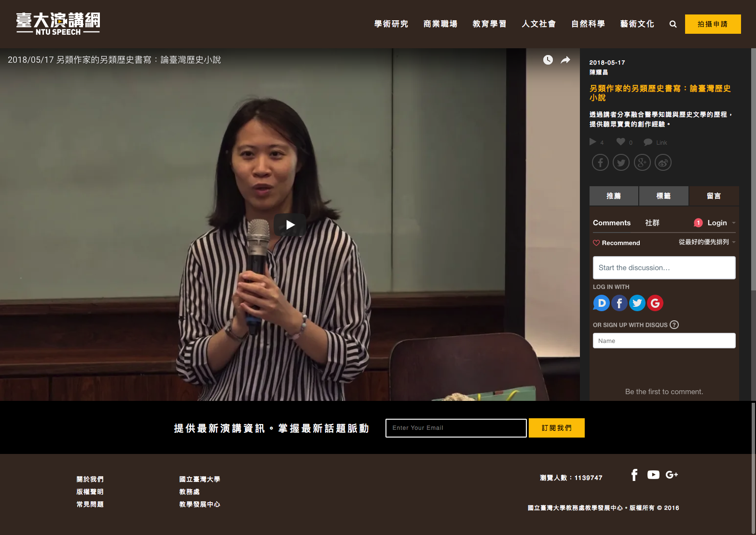This screenshot has height=535, width=756.
Task: Play the lecture video
Action: (290, 225)
